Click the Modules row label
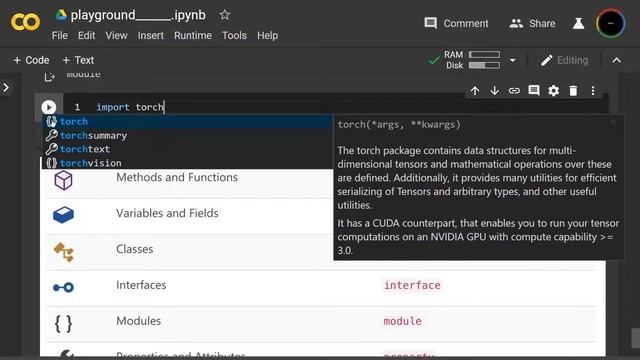The image size is (640, 360). (138, 321)
